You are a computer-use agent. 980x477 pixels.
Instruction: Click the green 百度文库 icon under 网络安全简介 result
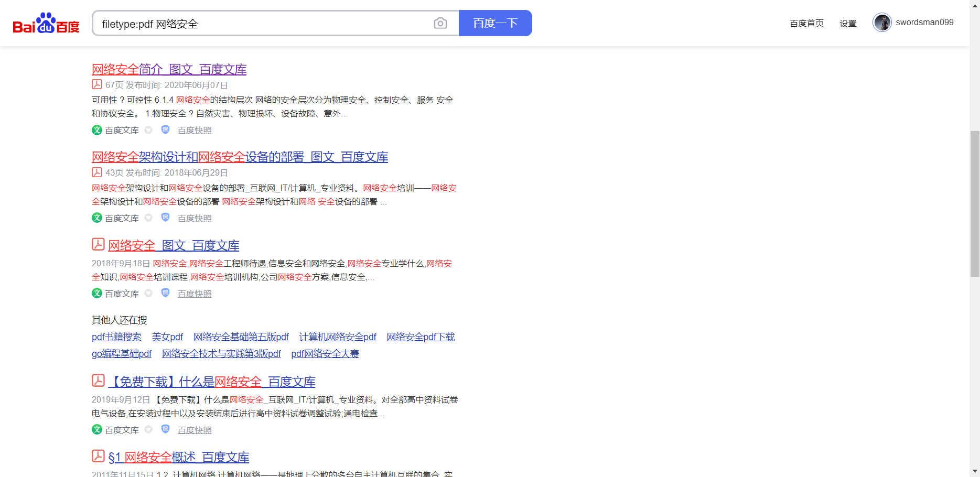coord(97,130)
